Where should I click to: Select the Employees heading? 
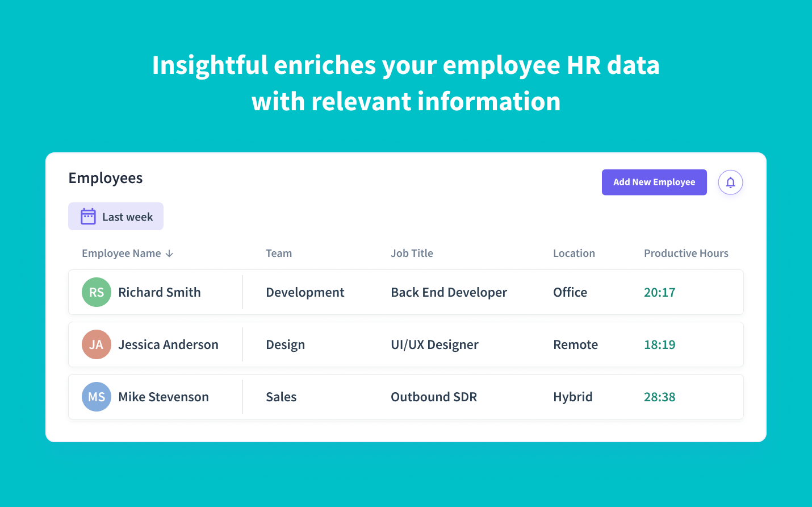click(x=105, y=178)
